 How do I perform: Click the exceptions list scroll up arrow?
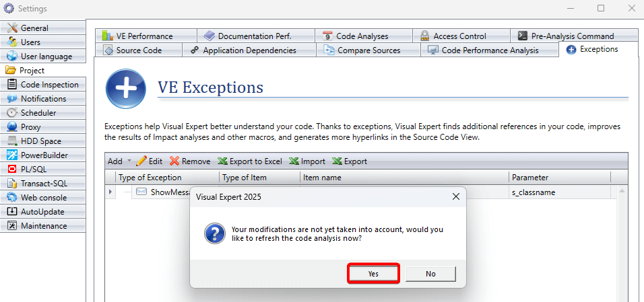622,191
